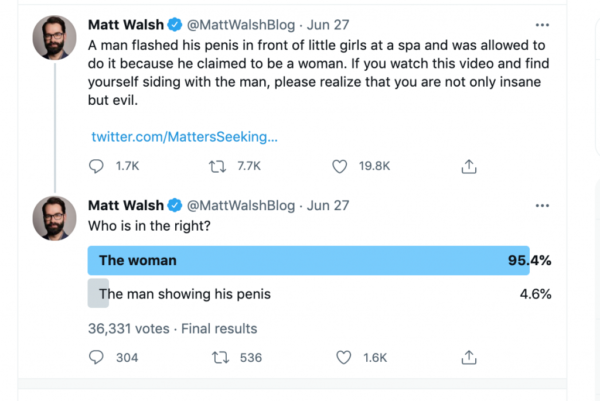Retweet the poll tweet with 536 retweets

click(220, 357)
